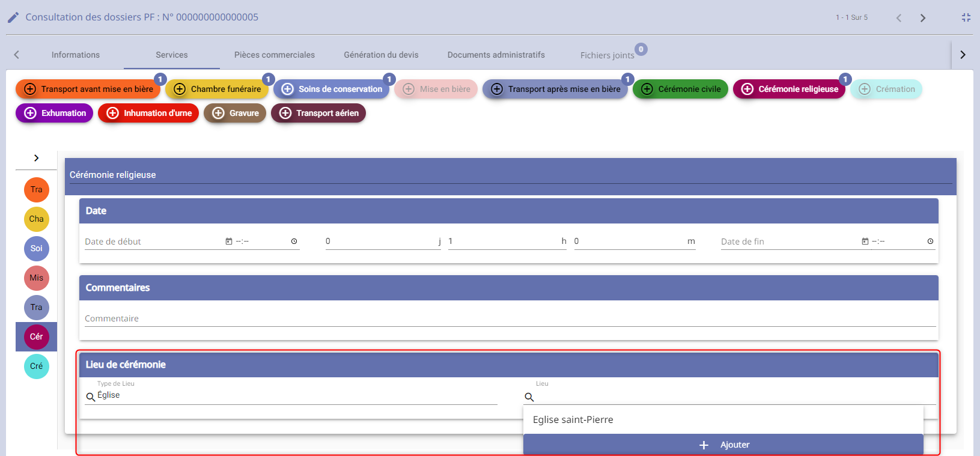Screen dimensions: 980x456
Task: Open clock picker for Date de début
Action: point(294,242)
